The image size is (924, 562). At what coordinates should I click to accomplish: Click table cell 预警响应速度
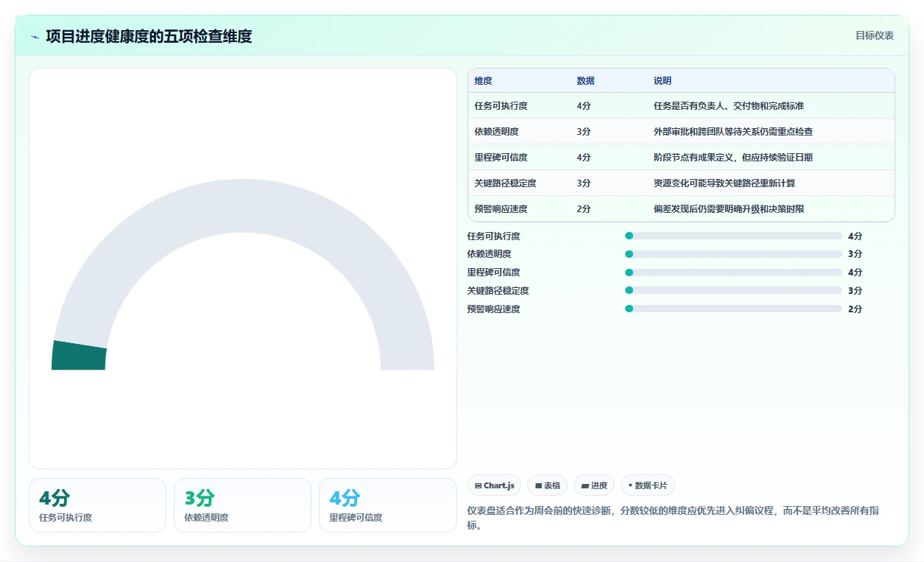[501, 209]
